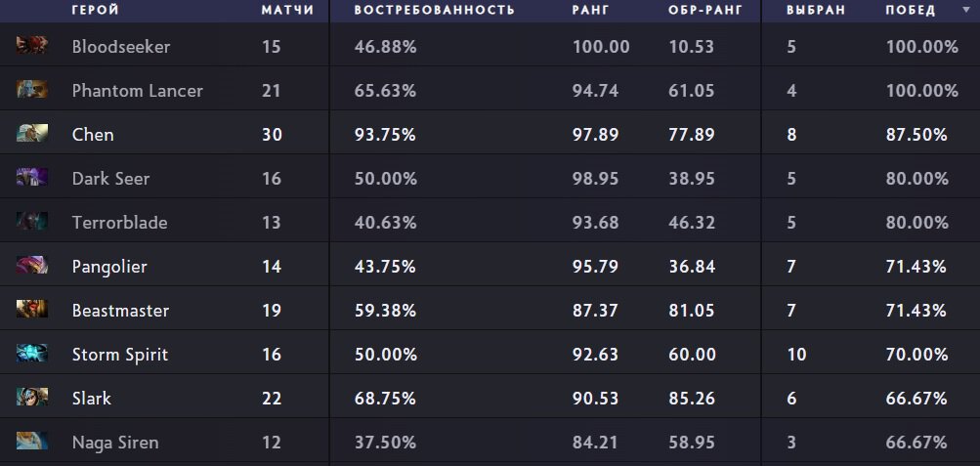This screenshot has height=466, width=980.
Task: Open the Beastmaster portrait icon
Action: (32, 309)
